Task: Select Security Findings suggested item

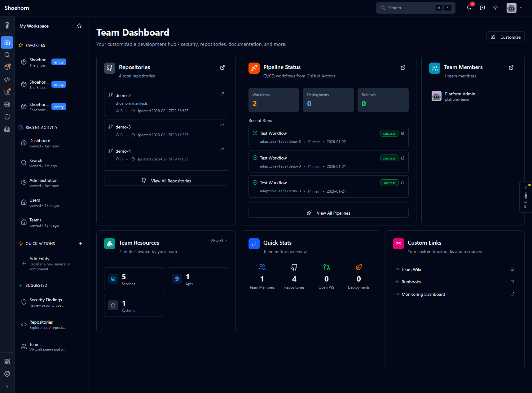Action: [x=46, y=302]
